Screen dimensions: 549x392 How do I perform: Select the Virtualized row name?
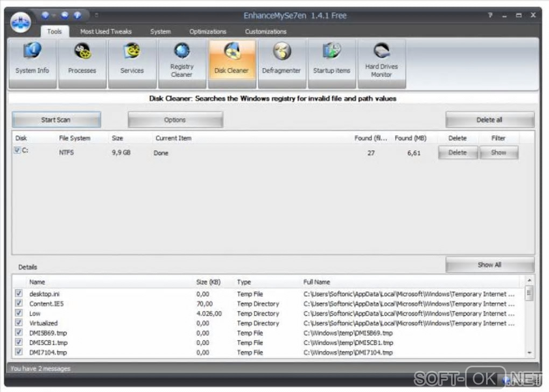tap(44, 323)
